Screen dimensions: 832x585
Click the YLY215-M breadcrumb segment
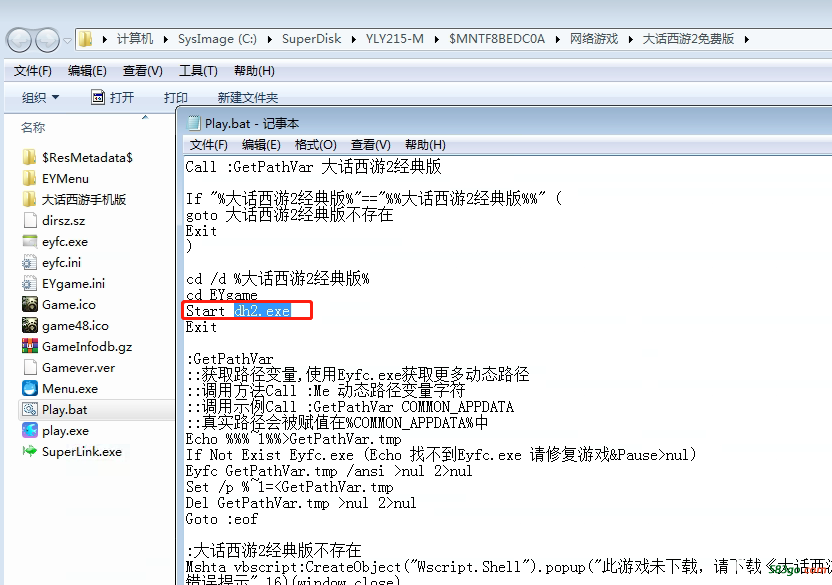[x=395, y=39]
